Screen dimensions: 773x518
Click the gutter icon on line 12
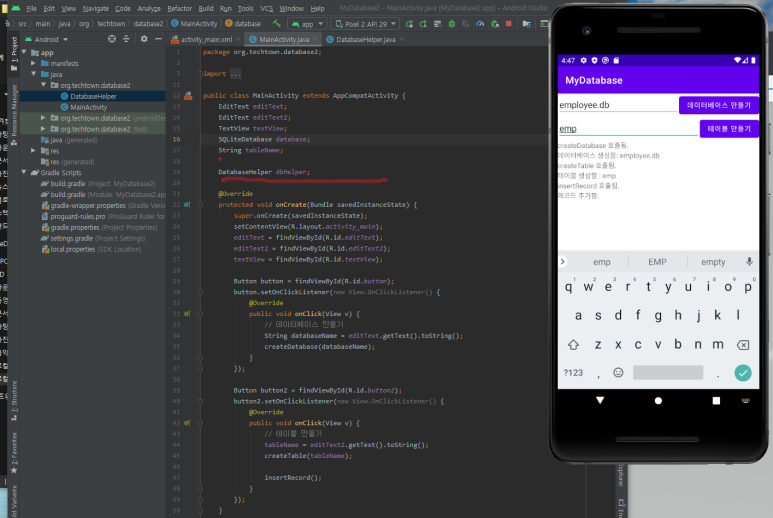point(188,96)
